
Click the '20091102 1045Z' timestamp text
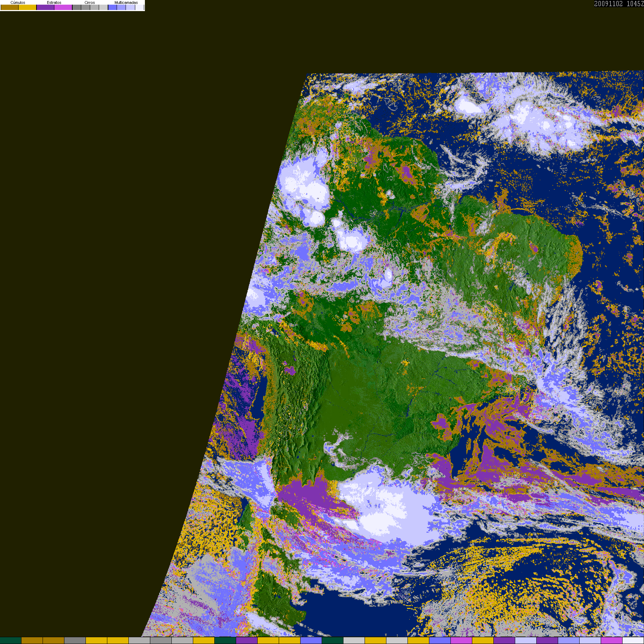tap(619, 4)
